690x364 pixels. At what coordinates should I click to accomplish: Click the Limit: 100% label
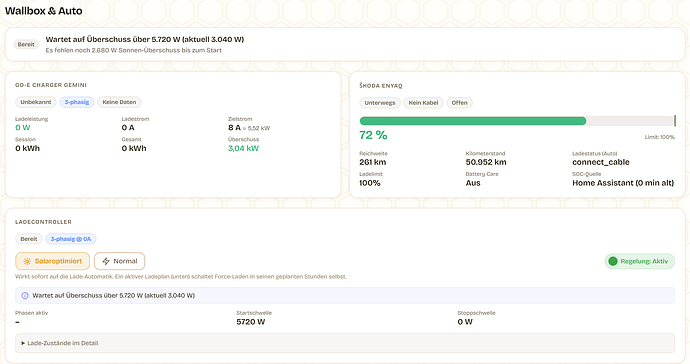(659, 137)
